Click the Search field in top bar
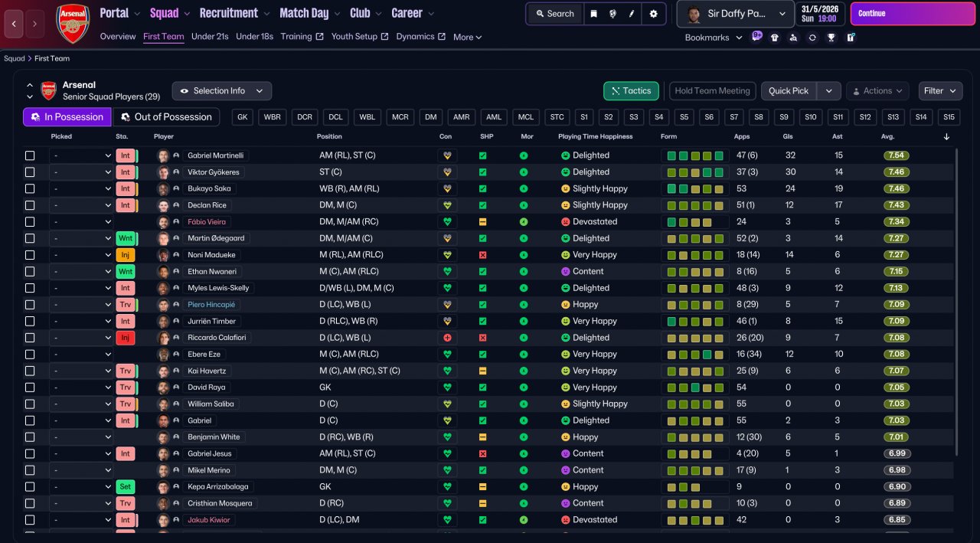This screenshot has height=543, width=980. 555,14
